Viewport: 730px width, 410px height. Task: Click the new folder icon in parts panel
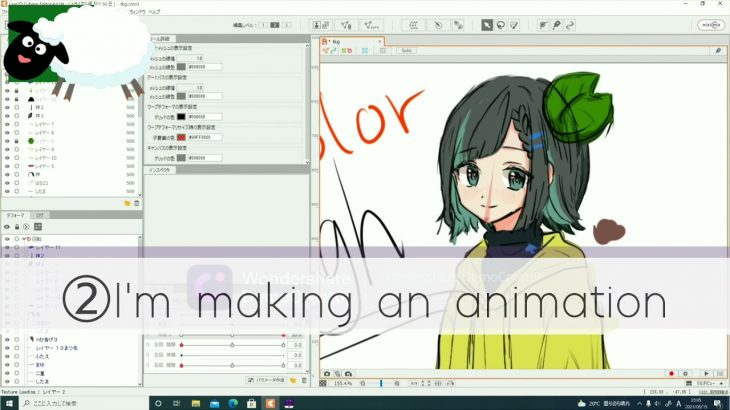click(x=127, y=203)
